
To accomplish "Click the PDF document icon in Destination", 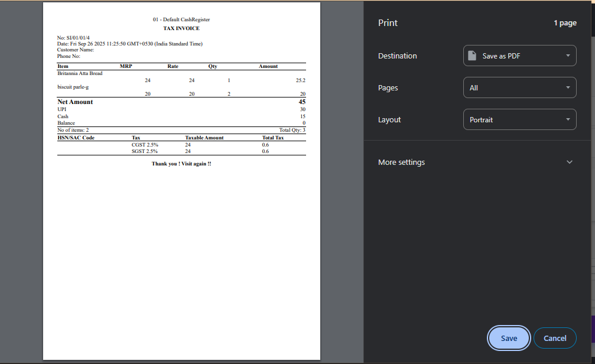I will 472,56.
